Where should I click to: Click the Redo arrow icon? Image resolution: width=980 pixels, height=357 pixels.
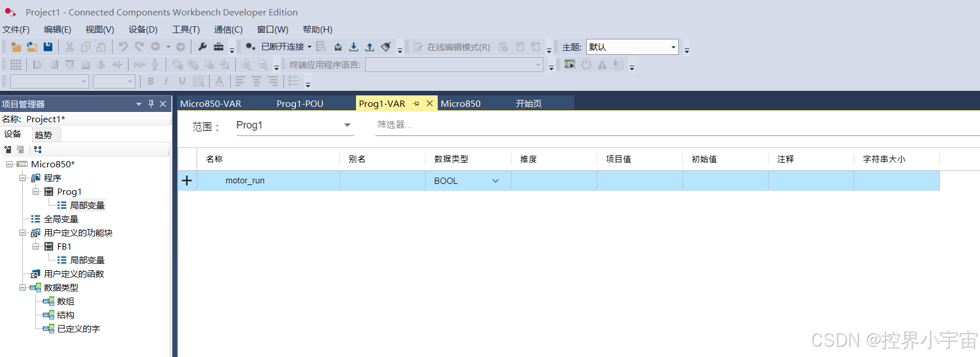139,47
